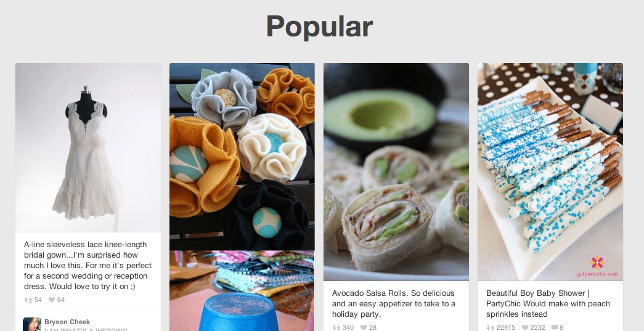Click the repin icon on the Avocado Salsa Rolls pin

click(x=336, y=328)
